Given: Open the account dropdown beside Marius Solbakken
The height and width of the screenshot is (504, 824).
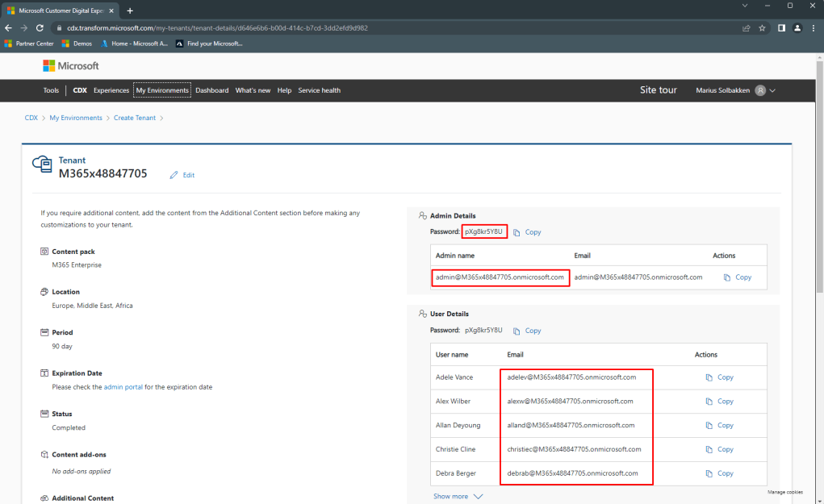Looking at the screenshot, I should 772,90.
